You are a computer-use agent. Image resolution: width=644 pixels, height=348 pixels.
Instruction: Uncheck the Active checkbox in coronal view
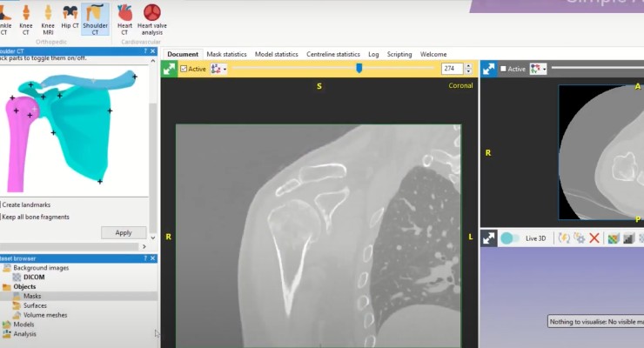[x=184, y=69]
